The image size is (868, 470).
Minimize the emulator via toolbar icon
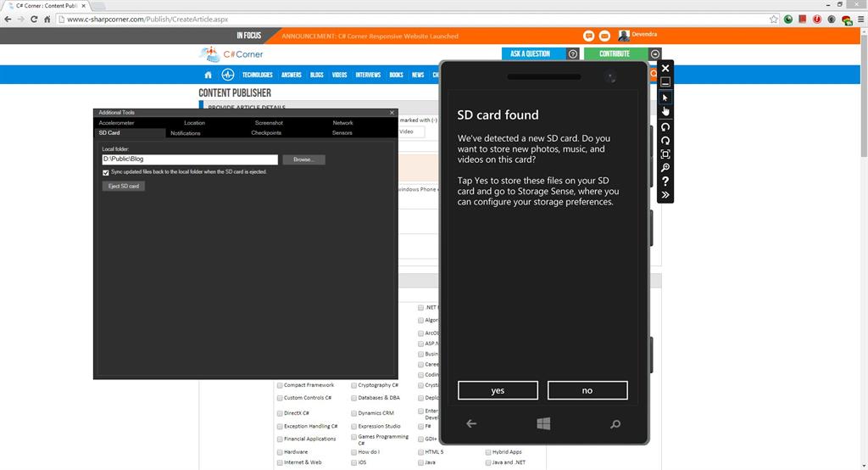[x=665, y=82]
